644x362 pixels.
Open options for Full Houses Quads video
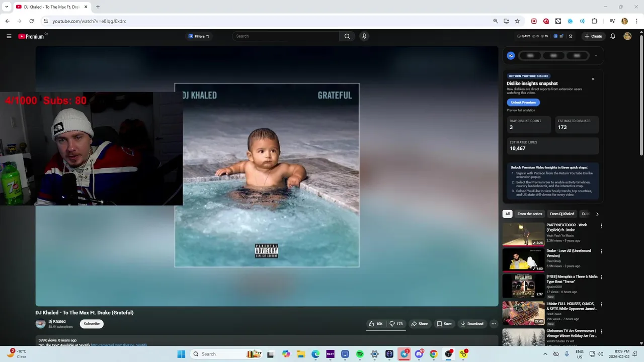[x=601, y=304]
